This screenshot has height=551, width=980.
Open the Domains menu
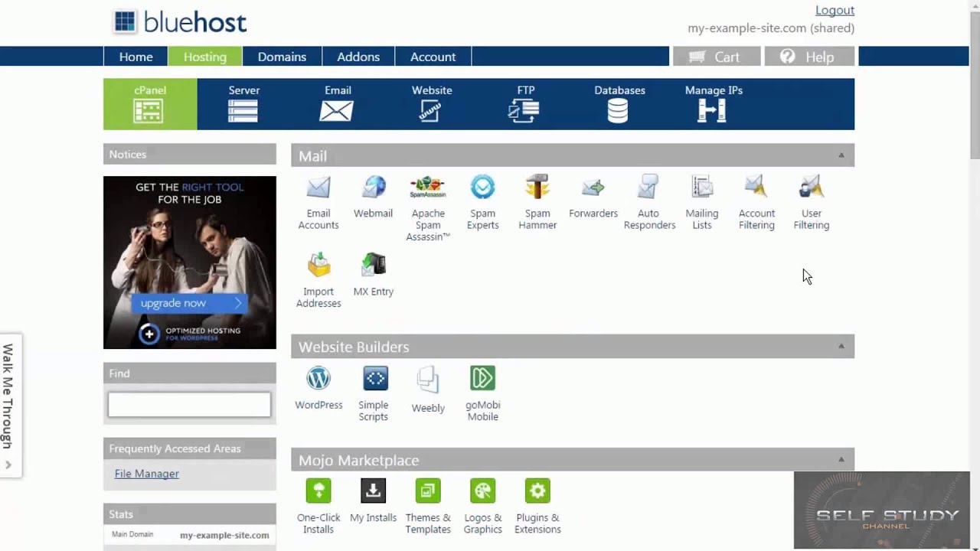click(282, 57)
